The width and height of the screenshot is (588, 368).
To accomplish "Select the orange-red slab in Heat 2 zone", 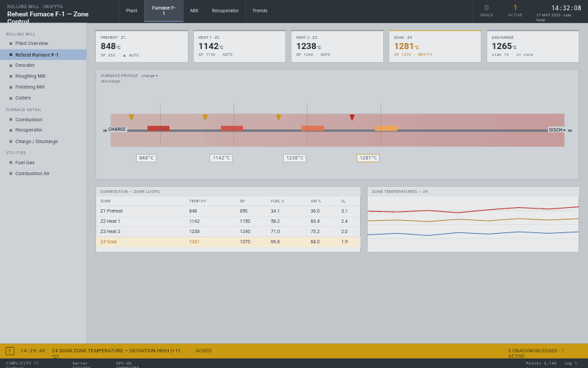I will pos(313,128).
